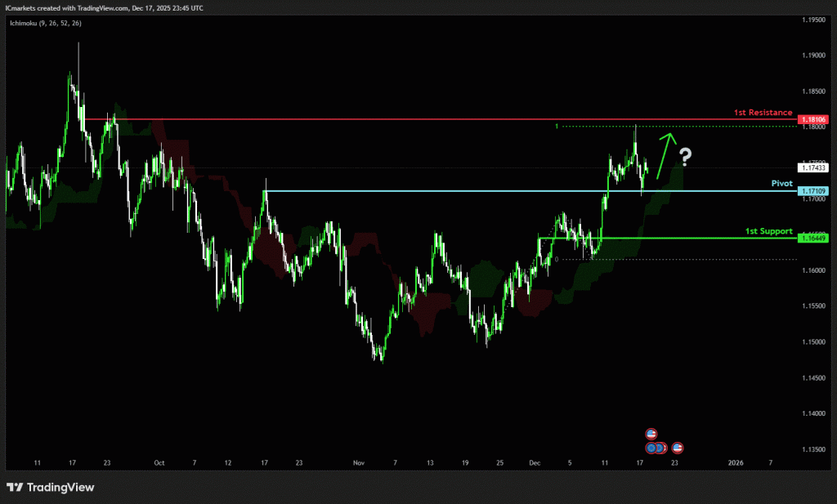Select the white question mark annotation
The image size is (837, 504).
click(x=686, y=155)
